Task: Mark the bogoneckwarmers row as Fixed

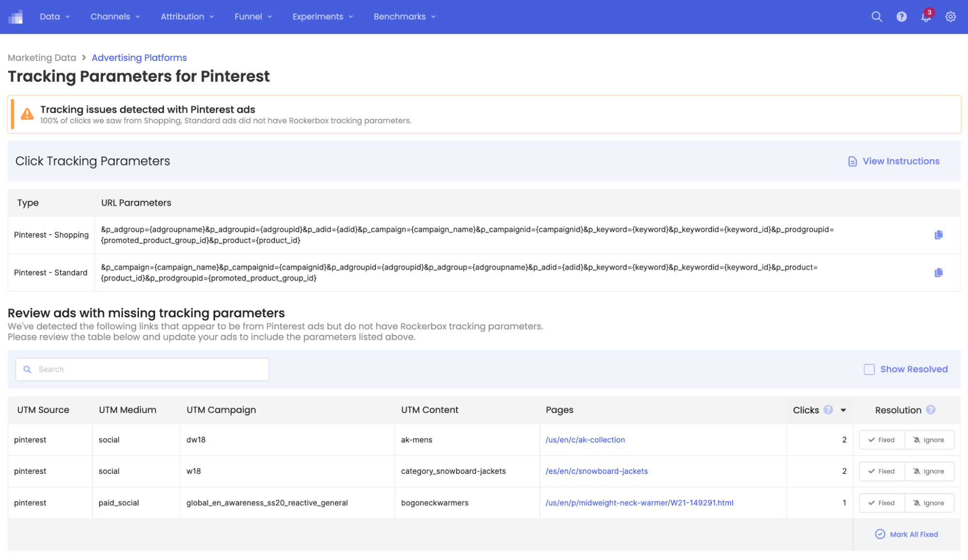Action: [882, 503]
